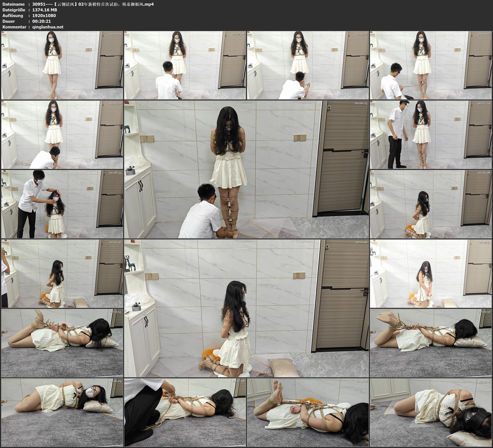Click the thumbnail timestamped 00:07:29
493x448 pixels.
point(431,135)
